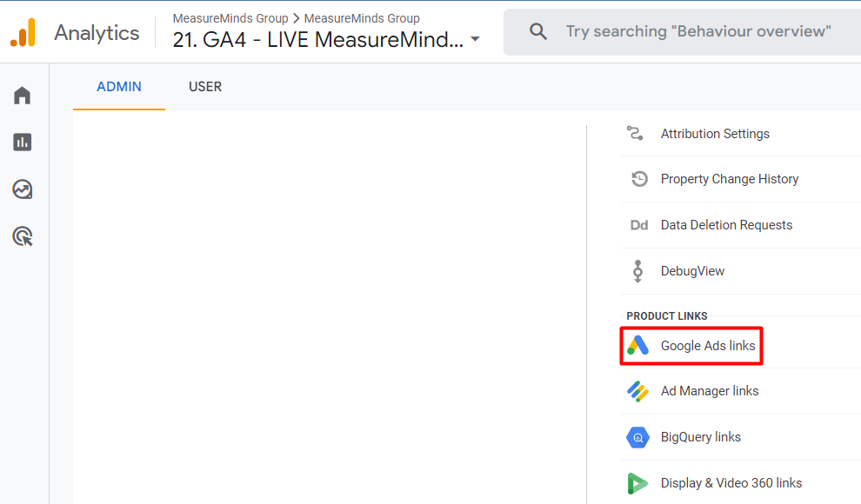Switch to the ADMIN tab
The height and width of the screenshot is (504, 861).
pos(119,87)
